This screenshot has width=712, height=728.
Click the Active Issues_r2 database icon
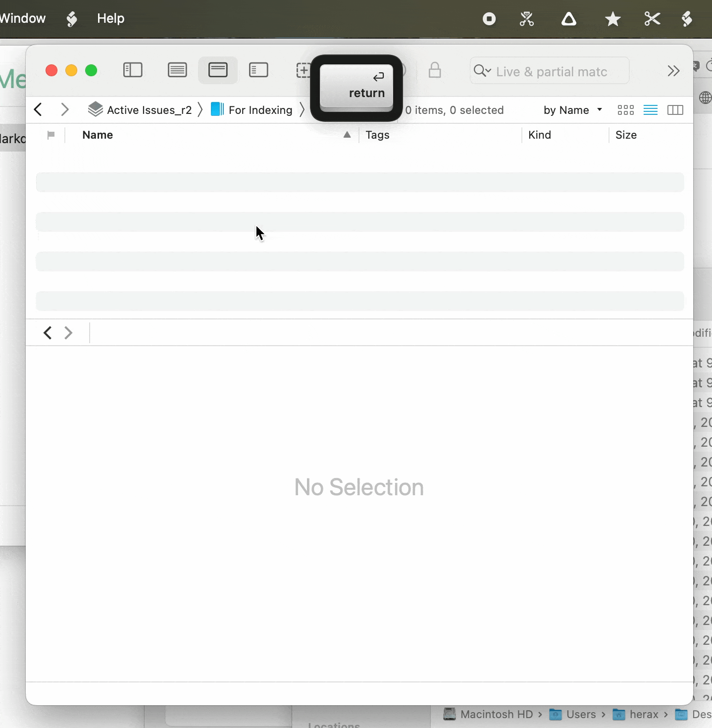94,109
